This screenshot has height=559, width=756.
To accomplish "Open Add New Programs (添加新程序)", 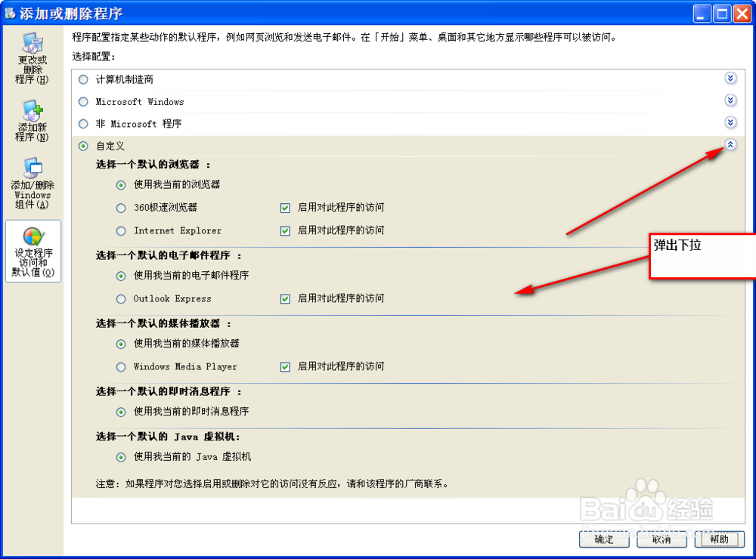I will pyautogui.click(x=33, y=122).
